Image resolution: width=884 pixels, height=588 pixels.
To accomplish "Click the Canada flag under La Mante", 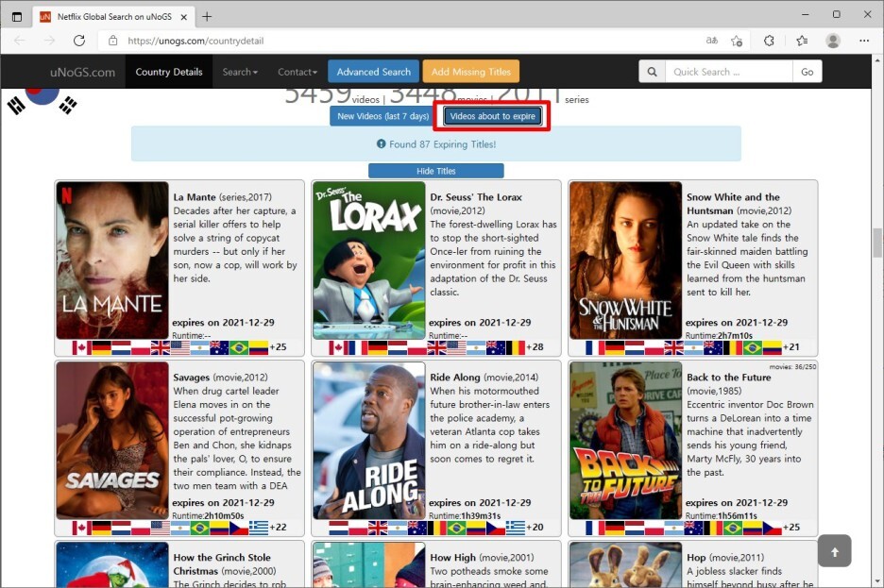I will pos(81,347).
